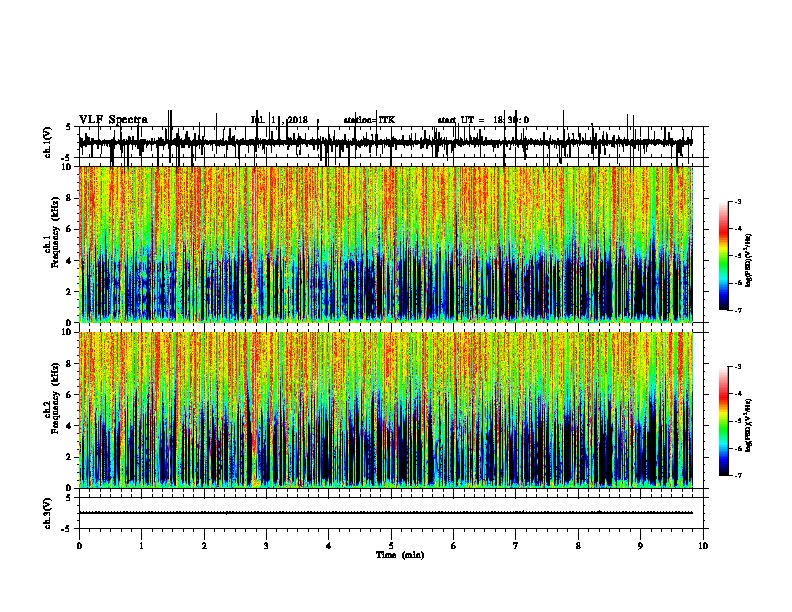The height and width of the screenshot is (612, 792).
Task: Click the ch.2 color scale log(PSD) unit label
Action: (749, 425)
